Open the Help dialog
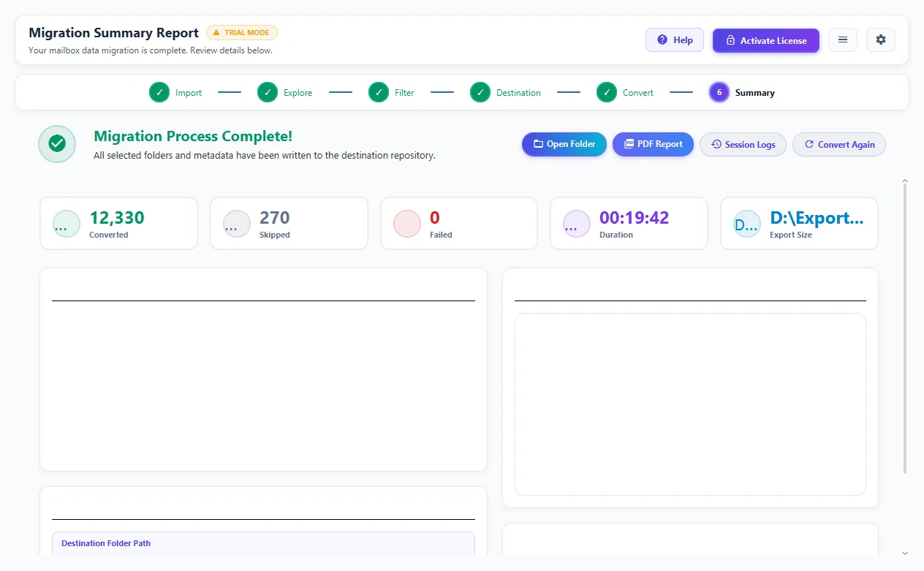924x571 pixels. click(674, 40)
